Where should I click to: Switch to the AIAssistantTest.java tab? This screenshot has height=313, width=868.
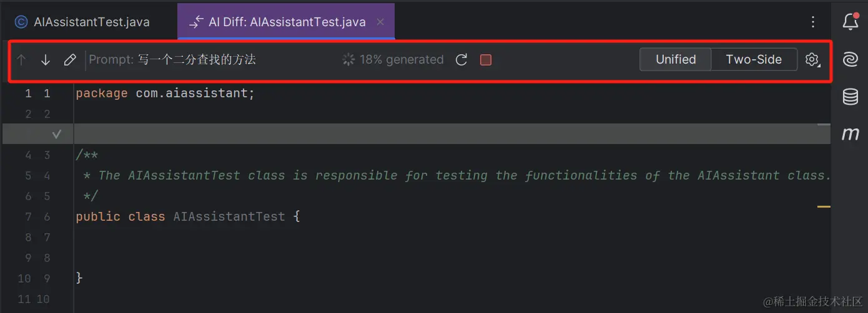(x=82, y=22)
